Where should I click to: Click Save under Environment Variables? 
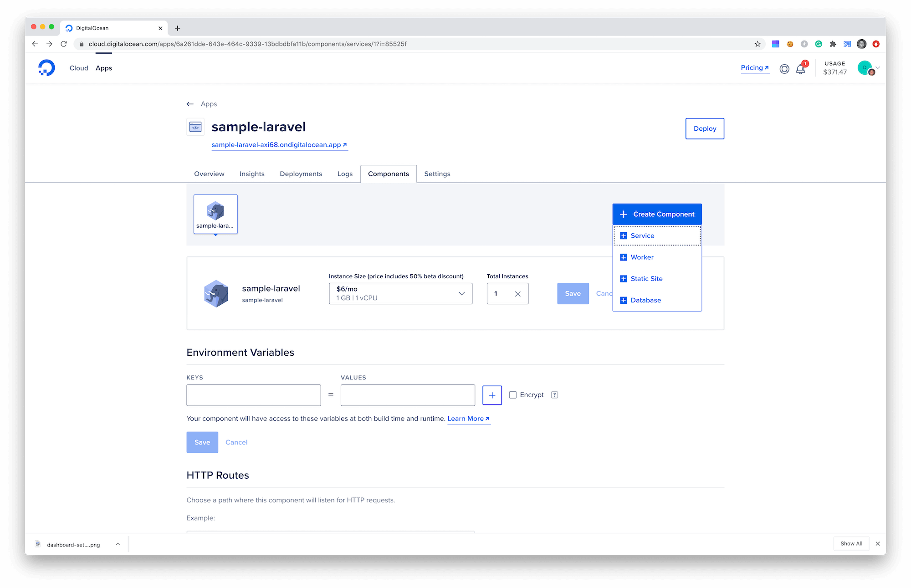(202, 442)
